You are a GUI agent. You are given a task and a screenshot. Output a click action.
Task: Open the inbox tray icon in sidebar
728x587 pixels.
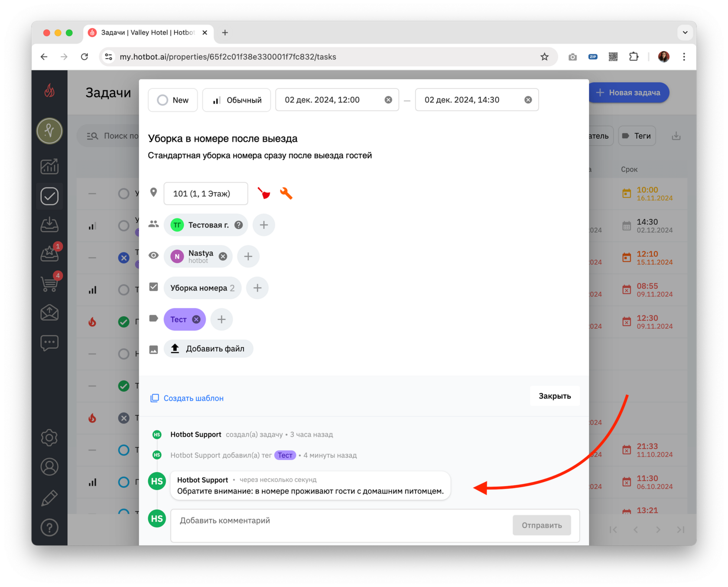click(x=49, y=224)
